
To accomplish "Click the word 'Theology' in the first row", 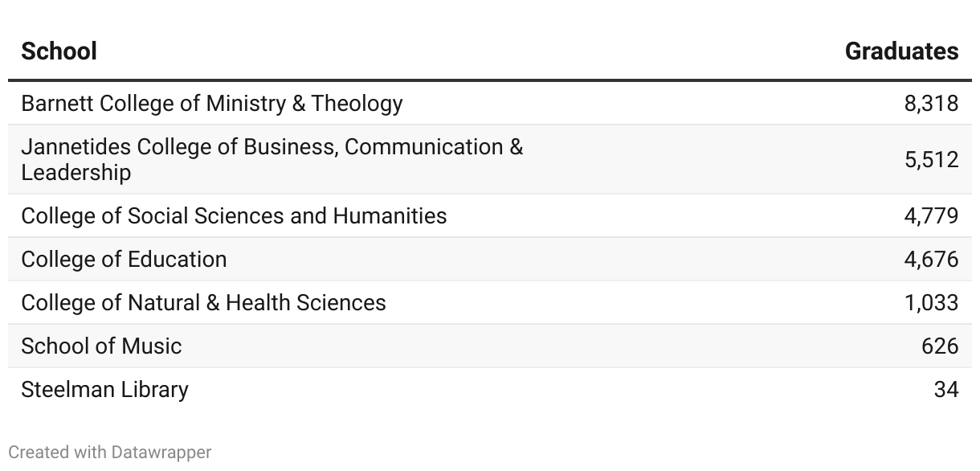I will tap(357, 104).
